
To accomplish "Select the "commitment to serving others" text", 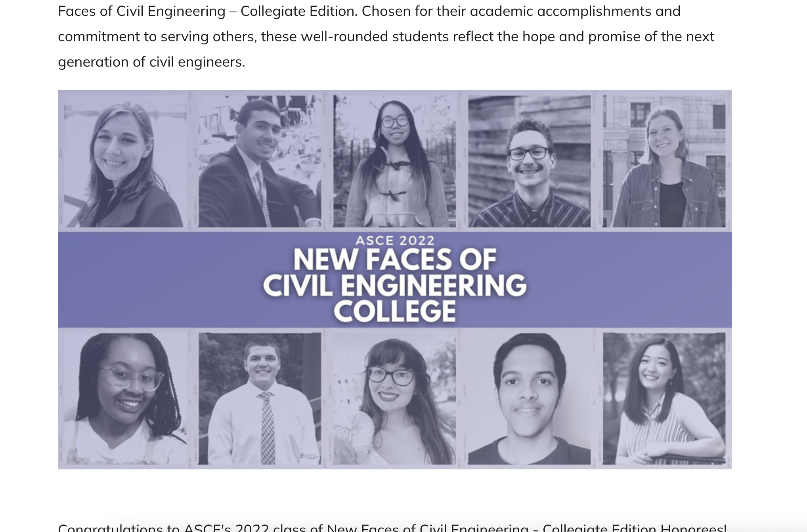I will 157,36.
